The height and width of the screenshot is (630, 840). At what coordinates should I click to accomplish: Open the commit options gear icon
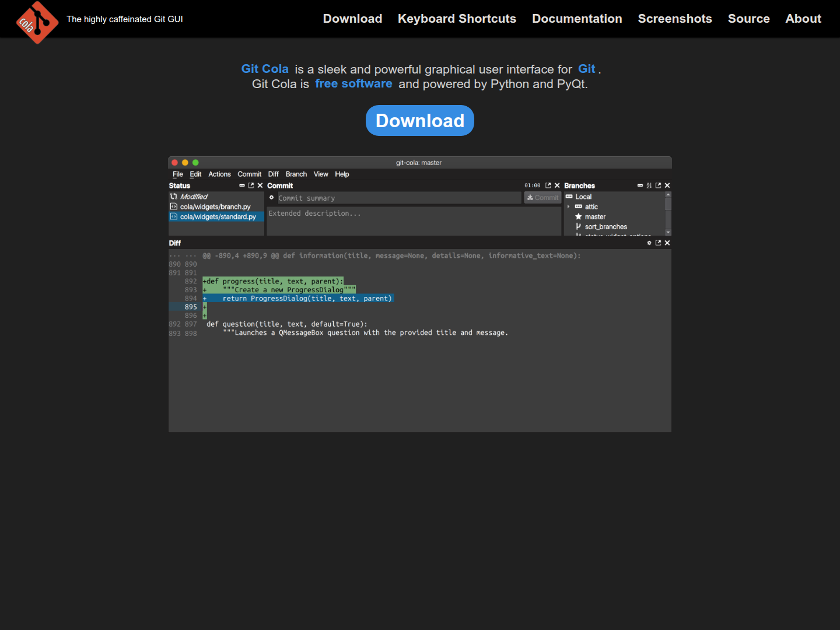pyautogui.click(x=271, y=198)
